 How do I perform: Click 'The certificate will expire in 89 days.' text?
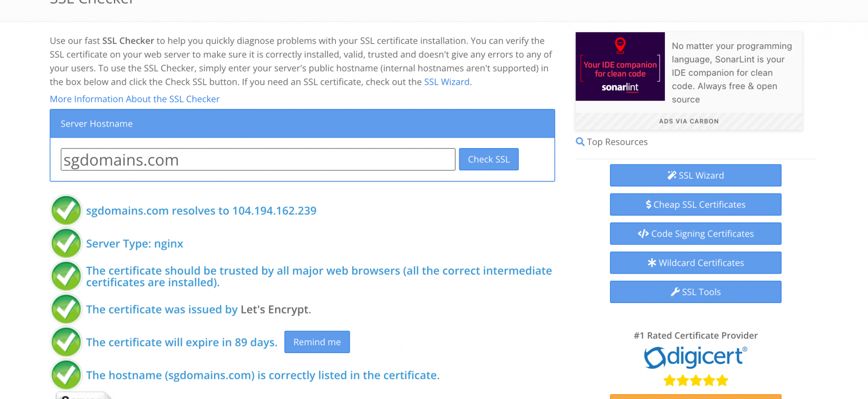coord(181,342)
